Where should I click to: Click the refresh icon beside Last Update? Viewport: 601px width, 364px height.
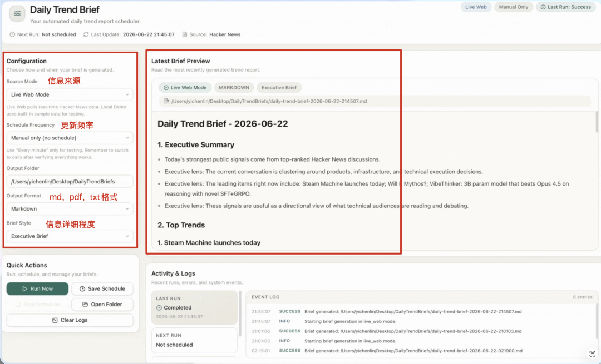point(86,34)
